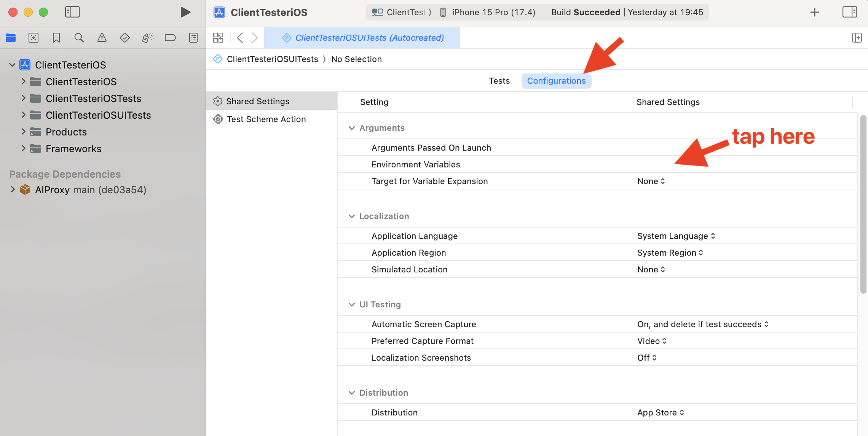Click the Setting column header
Image resolution: width=868 pixels, height=436 pixels.
coord(374,102)
